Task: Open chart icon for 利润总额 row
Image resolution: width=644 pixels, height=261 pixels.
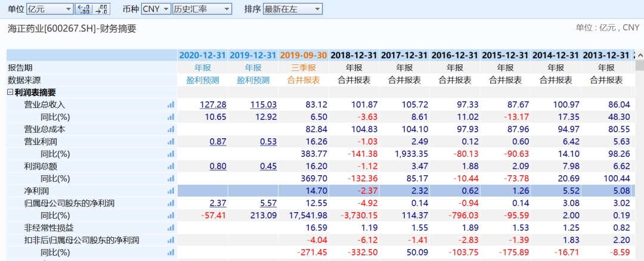Action: coord(171,166)
